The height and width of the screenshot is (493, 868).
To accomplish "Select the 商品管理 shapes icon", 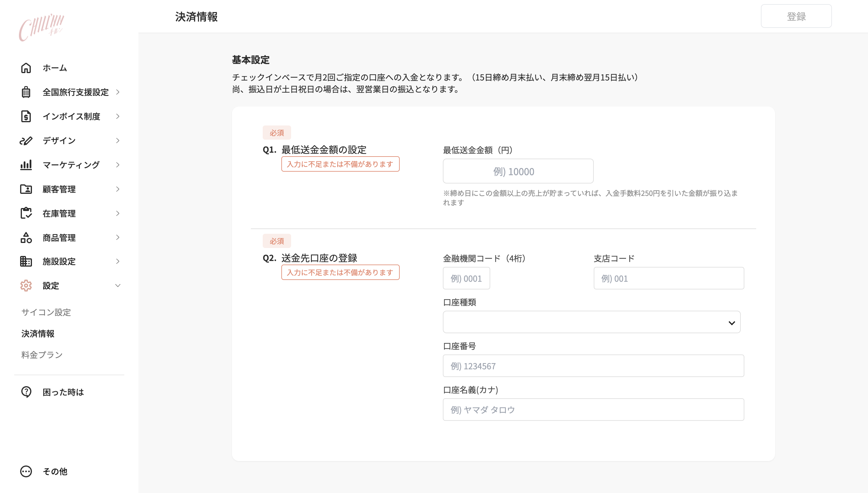I will coord(26,237).
